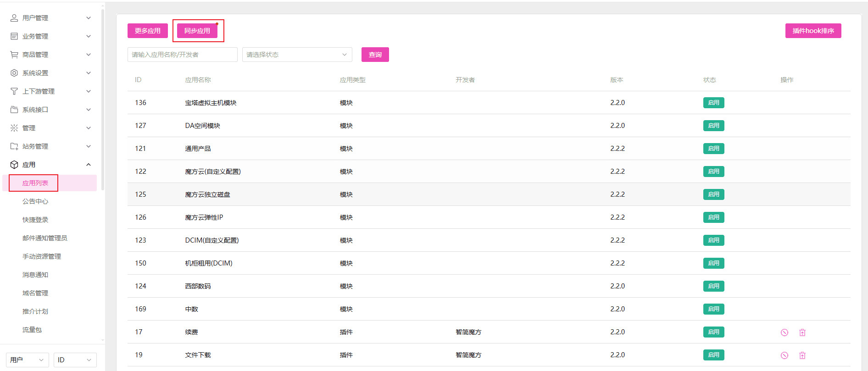This screenshot has width=868, height=371.
Task: Click the 上下游管理 funnel icon
Action: [14, 91]
